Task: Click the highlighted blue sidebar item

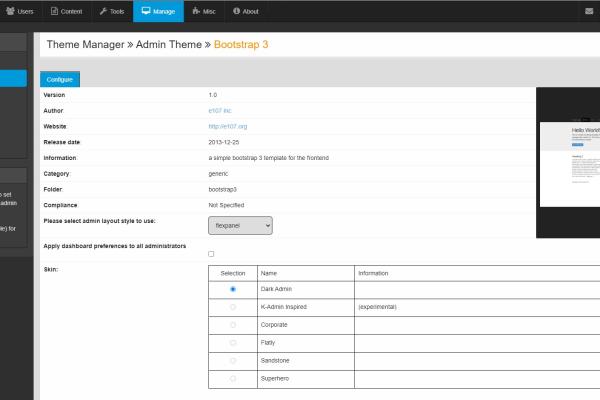Action: click(x=13, y=78)
